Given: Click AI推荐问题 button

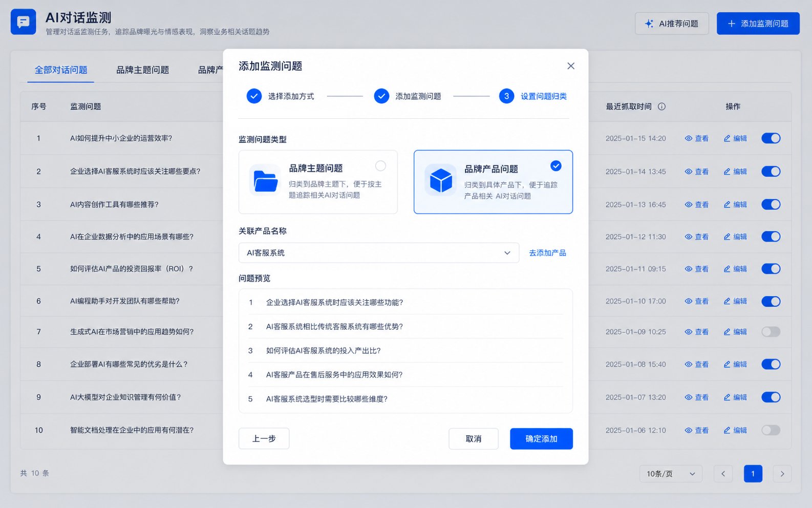Looking at the screenshot, I should 672,24.
